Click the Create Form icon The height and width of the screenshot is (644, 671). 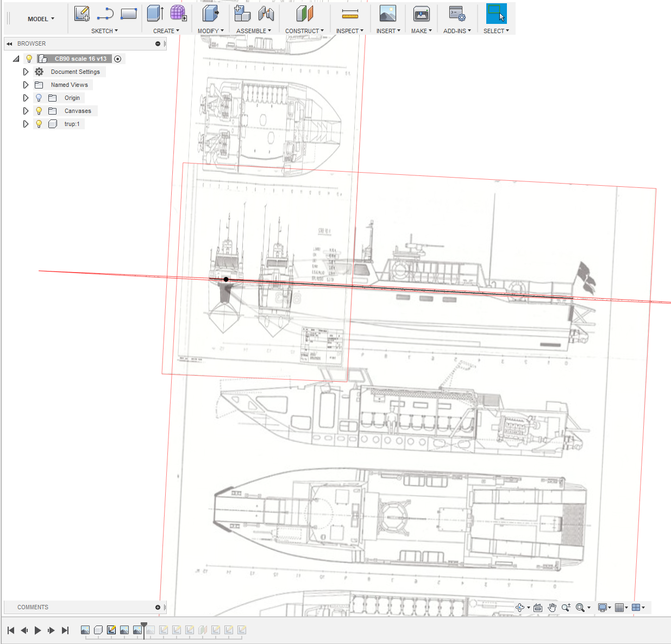(178, 14)
